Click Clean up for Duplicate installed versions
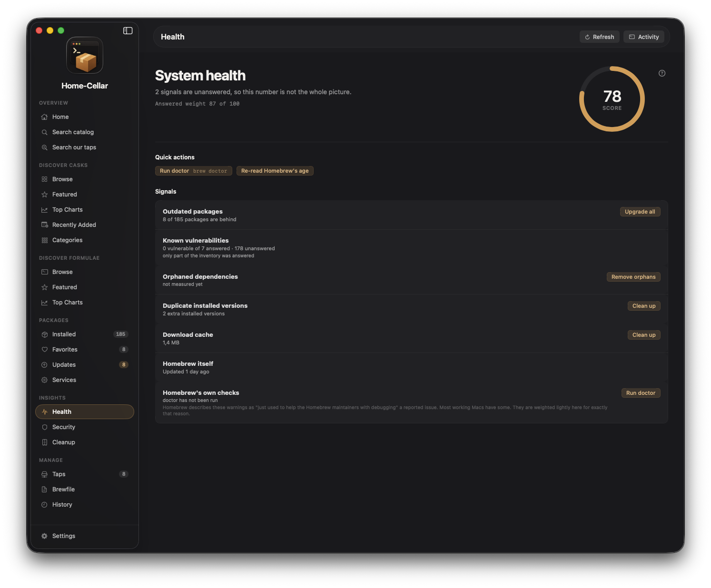711x588 pixels. click(x=644, y=306)
